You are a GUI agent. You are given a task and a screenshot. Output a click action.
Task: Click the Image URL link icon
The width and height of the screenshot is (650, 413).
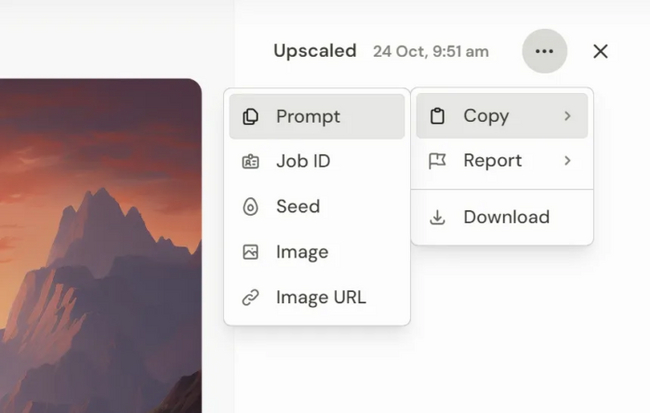(251, 297)
